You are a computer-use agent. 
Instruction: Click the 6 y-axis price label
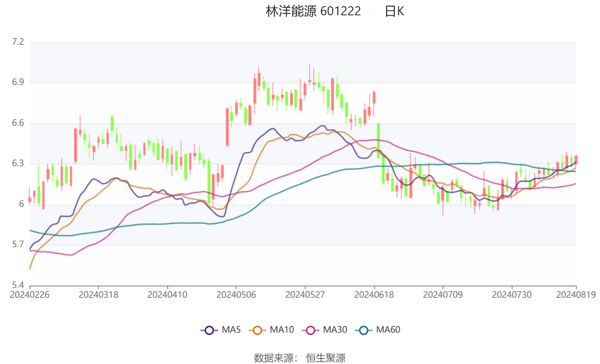[x=22, y=204]
